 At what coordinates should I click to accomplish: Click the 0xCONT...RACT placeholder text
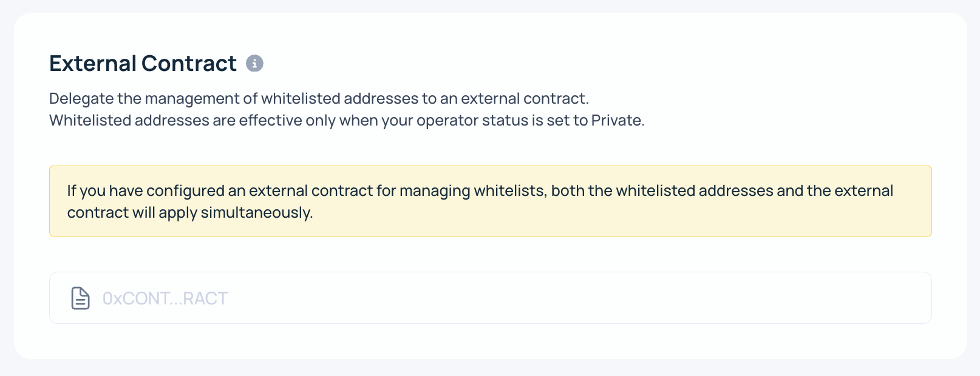pyautogui.click(x=165, y=298)
